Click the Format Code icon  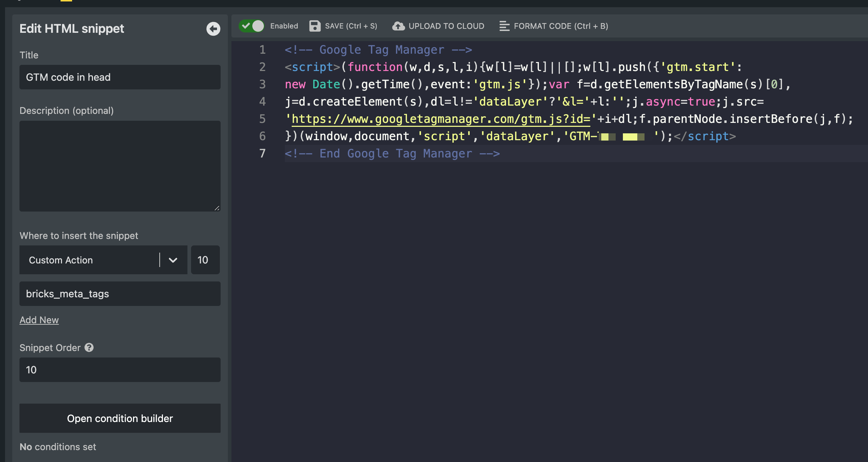coord(504,26)
